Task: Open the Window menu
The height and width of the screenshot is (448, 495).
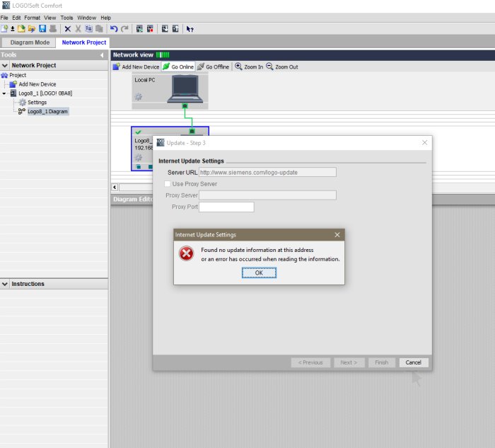Action: click(x=86, y=18)
